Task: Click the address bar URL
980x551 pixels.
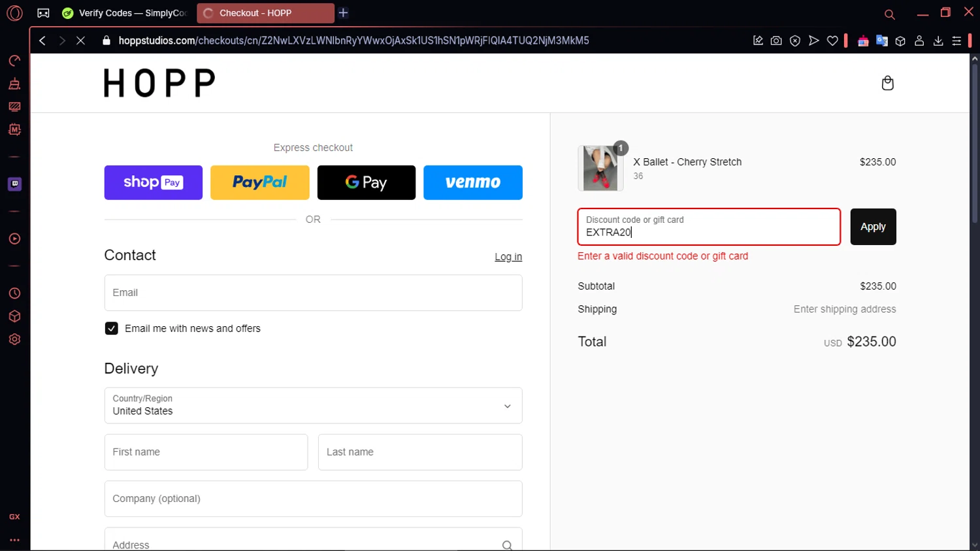Action: [353, 41]
